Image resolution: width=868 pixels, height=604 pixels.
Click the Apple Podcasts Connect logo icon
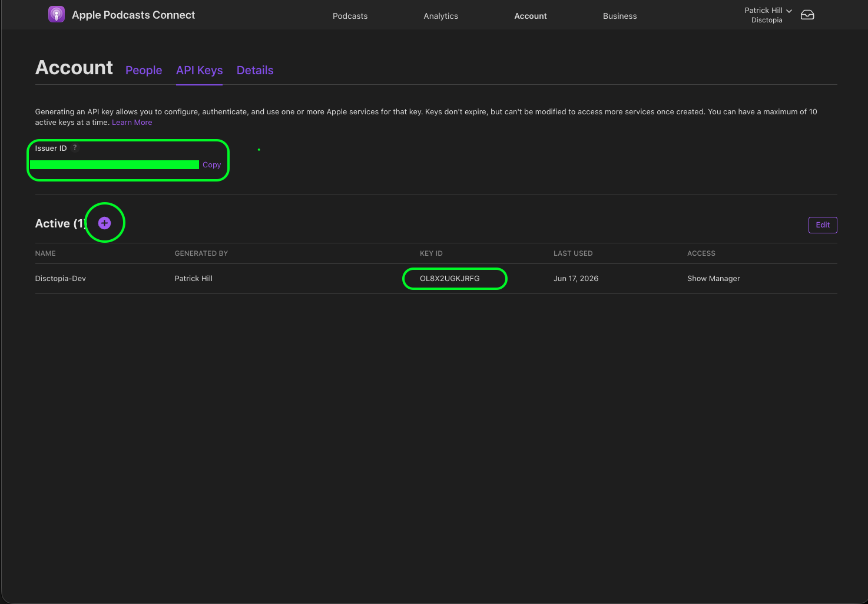point(57,15)
